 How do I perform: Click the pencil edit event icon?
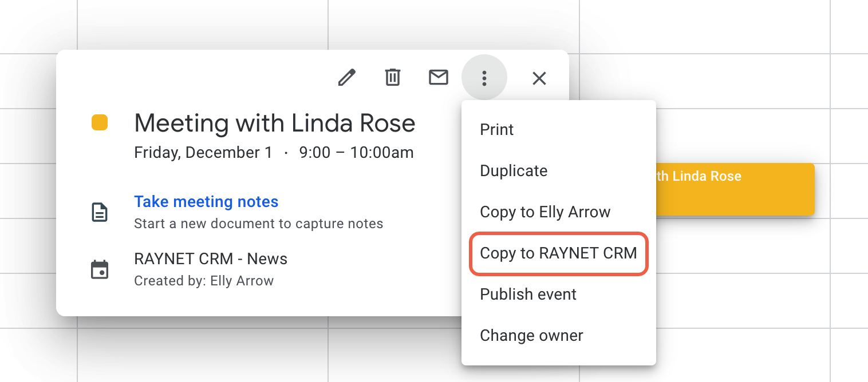346,77
